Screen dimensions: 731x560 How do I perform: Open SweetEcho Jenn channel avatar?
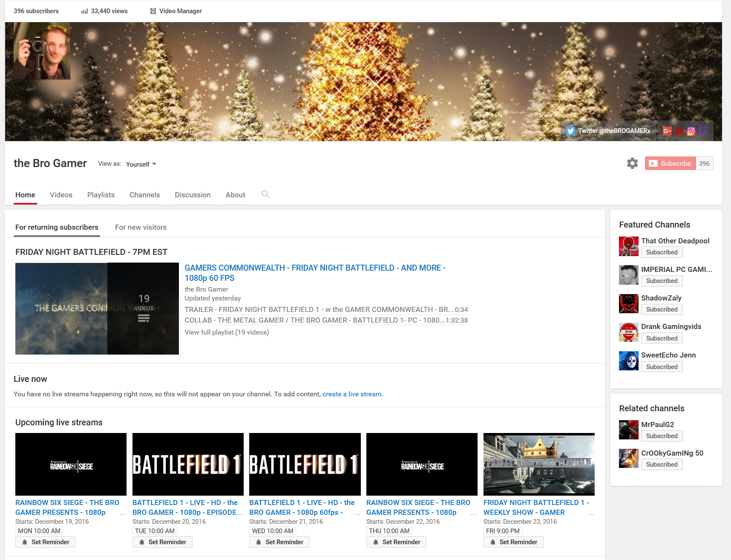[x=629, y=361]
